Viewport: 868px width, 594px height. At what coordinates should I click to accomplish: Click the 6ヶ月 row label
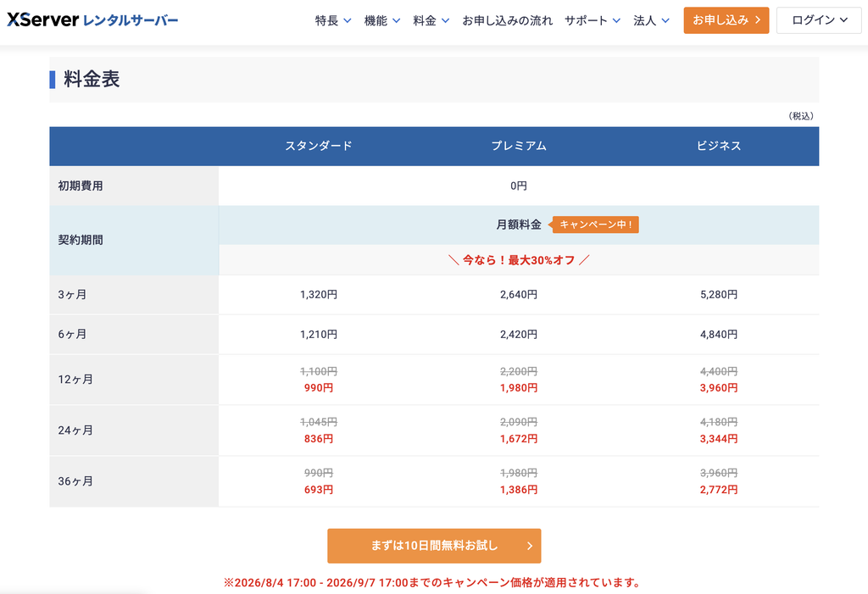point(72,335)
